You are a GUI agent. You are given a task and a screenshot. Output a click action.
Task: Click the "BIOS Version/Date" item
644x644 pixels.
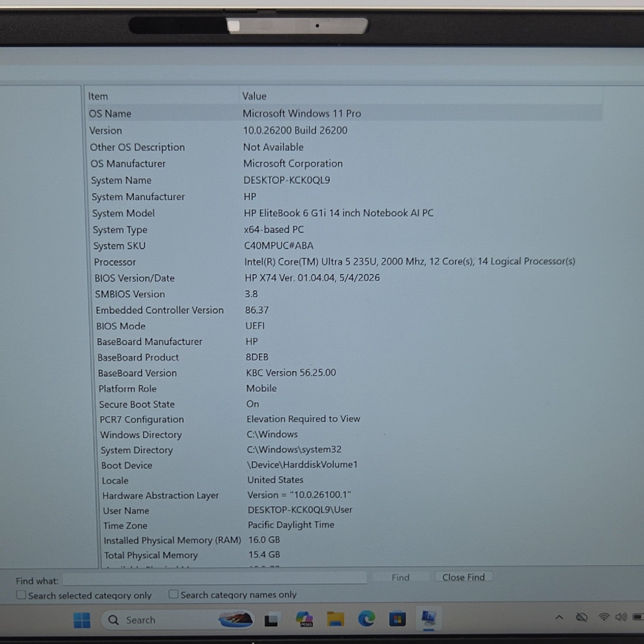134,278
